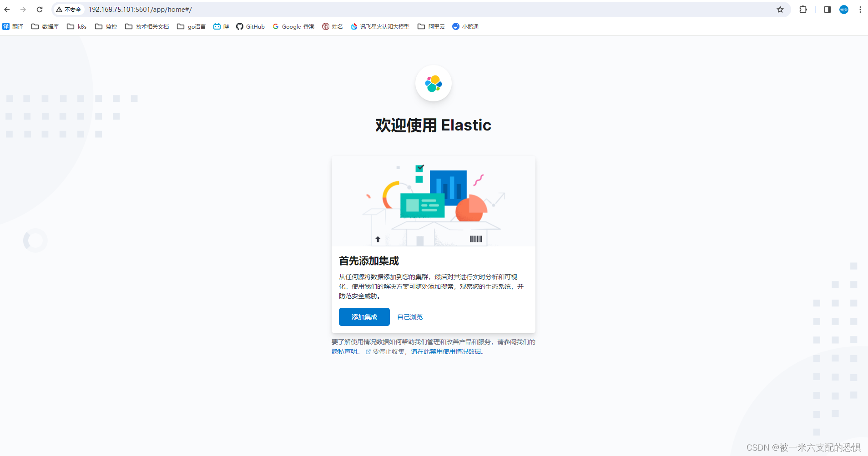Open the 阿里云 bookmarks folder
868x456 pixels.
pyautogui.click(x=431, y=27)
